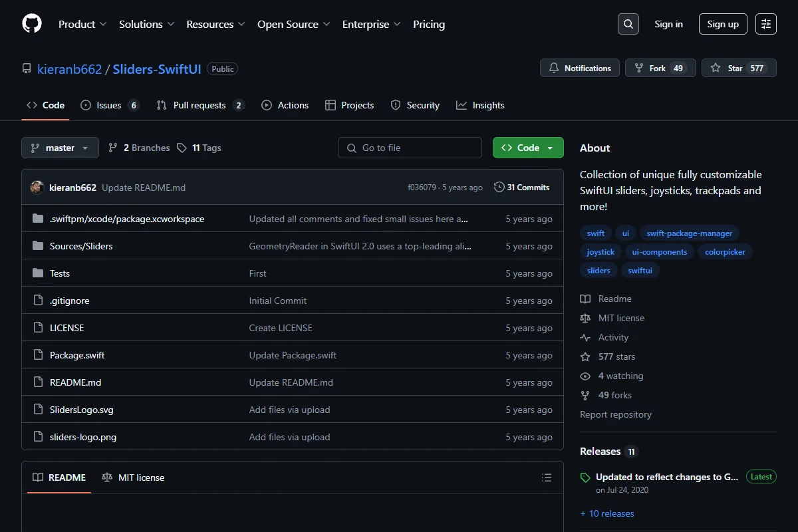Focus the Go to file field

[x=410, y=148]
